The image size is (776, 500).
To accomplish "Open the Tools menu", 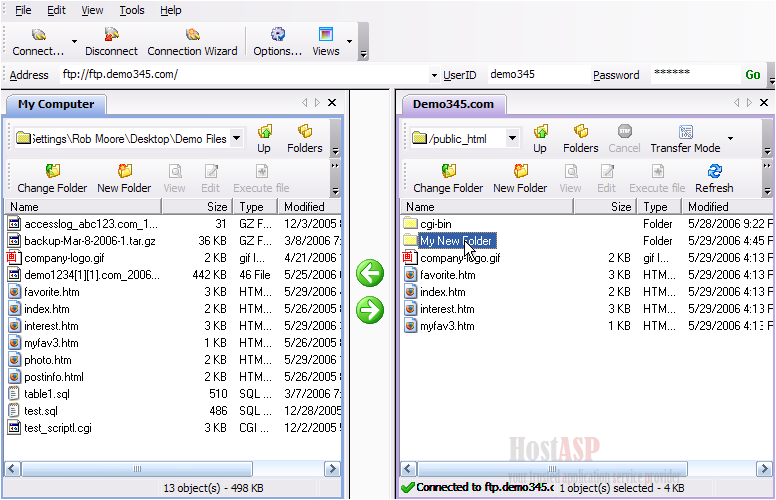I will 132,10.
